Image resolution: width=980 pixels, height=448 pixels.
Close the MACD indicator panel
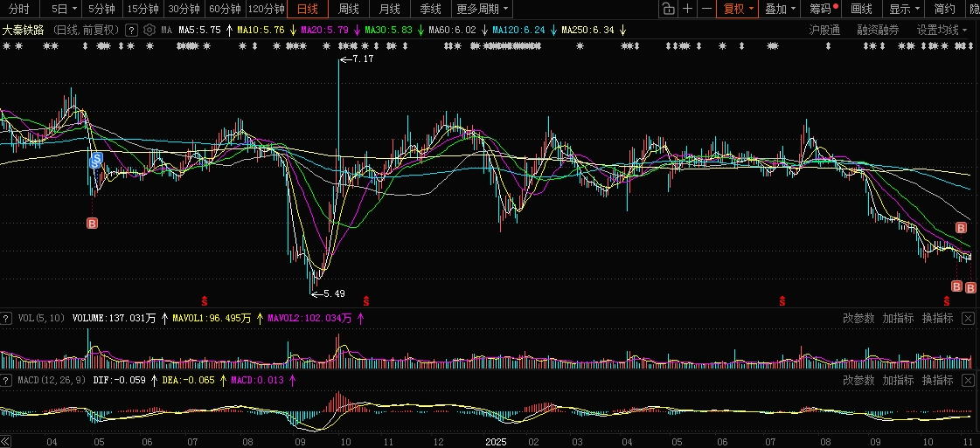968,381
